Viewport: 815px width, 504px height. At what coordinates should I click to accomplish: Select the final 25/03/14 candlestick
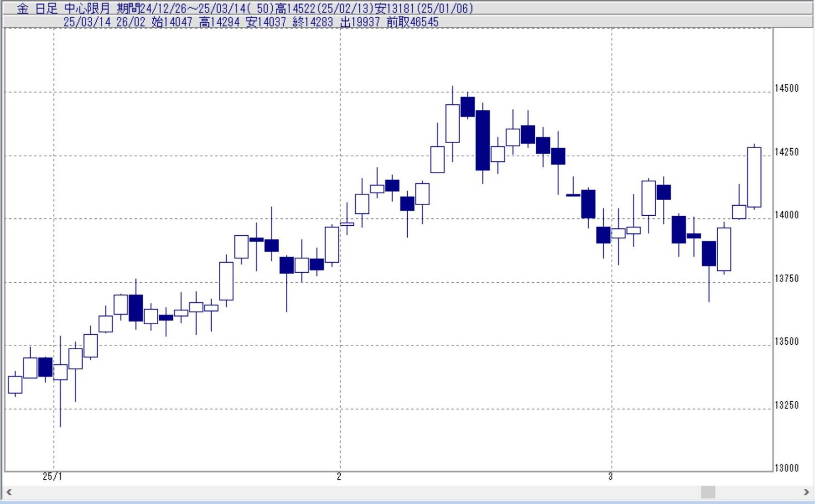pos(754,177)
